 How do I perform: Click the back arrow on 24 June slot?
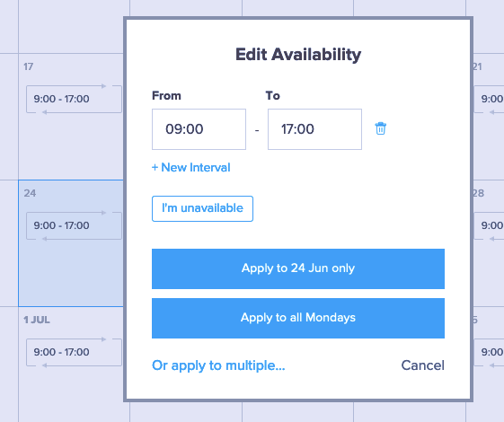click(45, 239)
